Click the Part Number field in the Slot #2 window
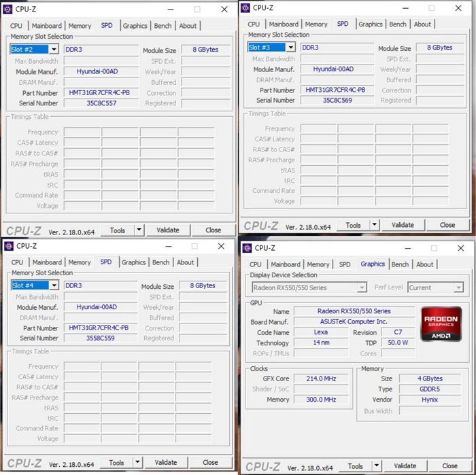 click(x=101, y=92)
